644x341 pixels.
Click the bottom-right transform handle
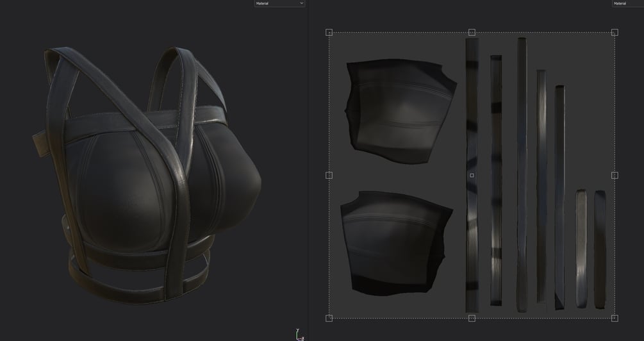615,318
